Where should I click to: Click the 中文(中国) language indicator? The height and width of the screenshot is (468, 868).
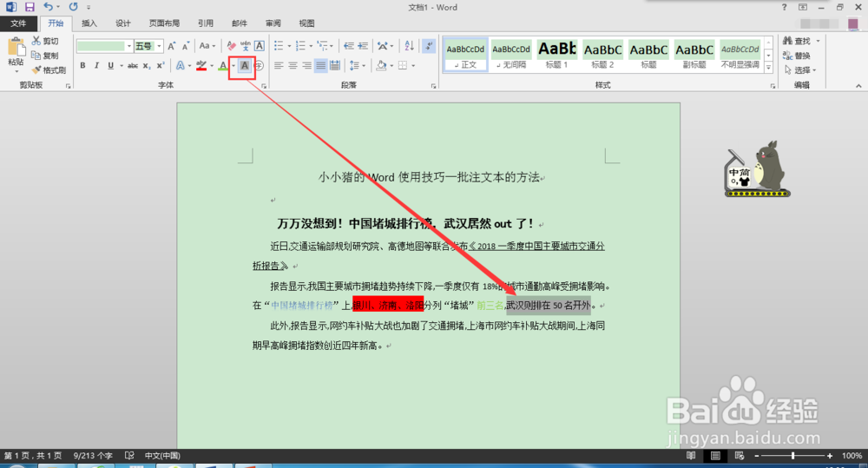[162, 456]
